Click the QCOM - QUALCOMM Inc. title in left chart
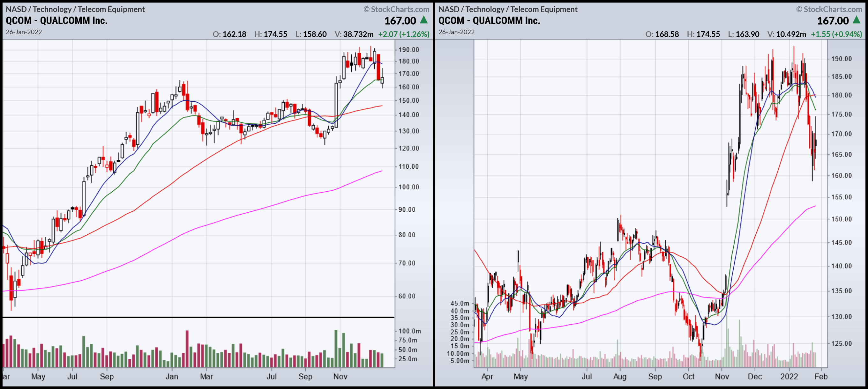 point(56,20)
